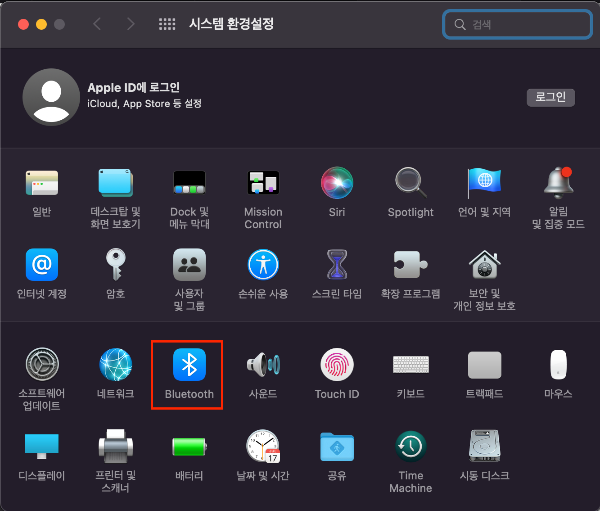Open 디스플레이 preferences
Screen dimensions: 600x511
click(42, 446)
